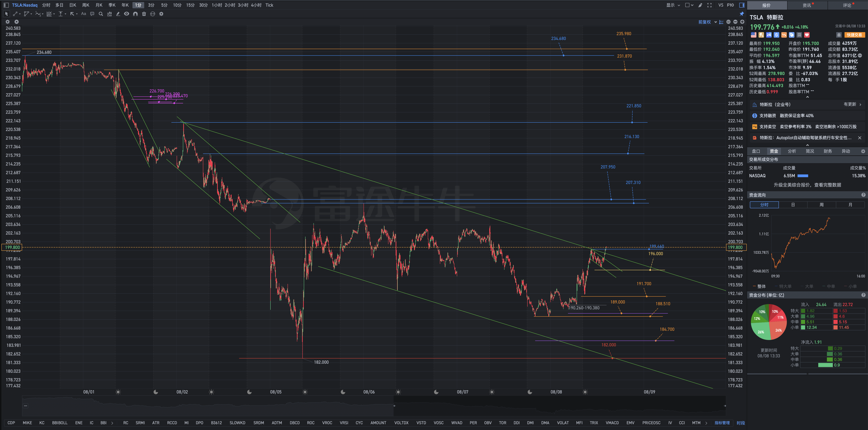868x430 pixels.
Task: Expand the price range tool dropdown
Action: [65, 14]
